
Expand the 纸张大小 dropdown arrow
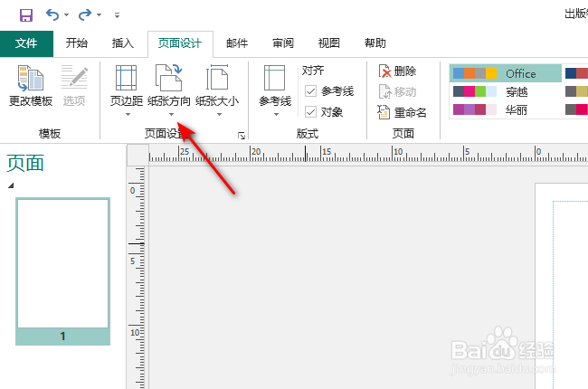coord(220,114)
